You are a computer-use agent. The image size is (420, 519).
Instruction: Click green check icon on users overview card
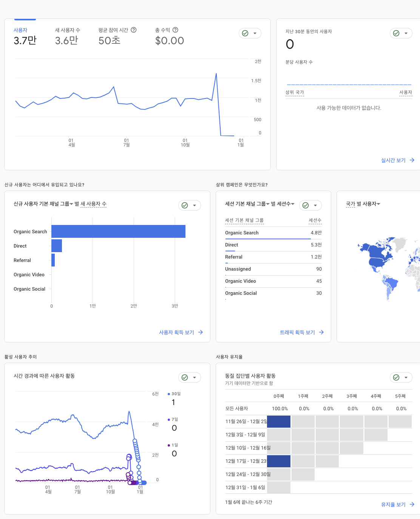[245, 33]
